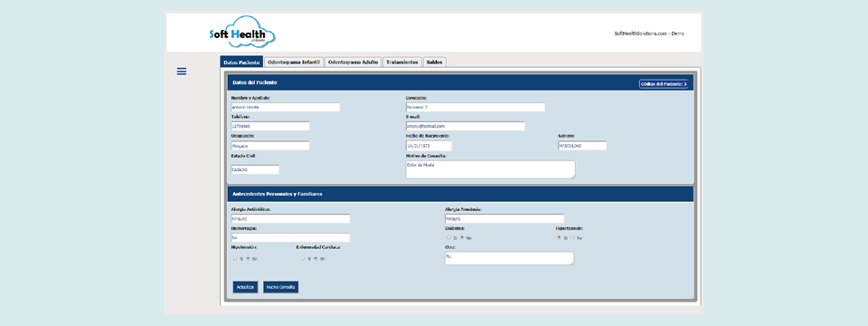This screenshot has height=326, width=868.
Task: Focus the Teléfono input
Action: pos(270,126)
